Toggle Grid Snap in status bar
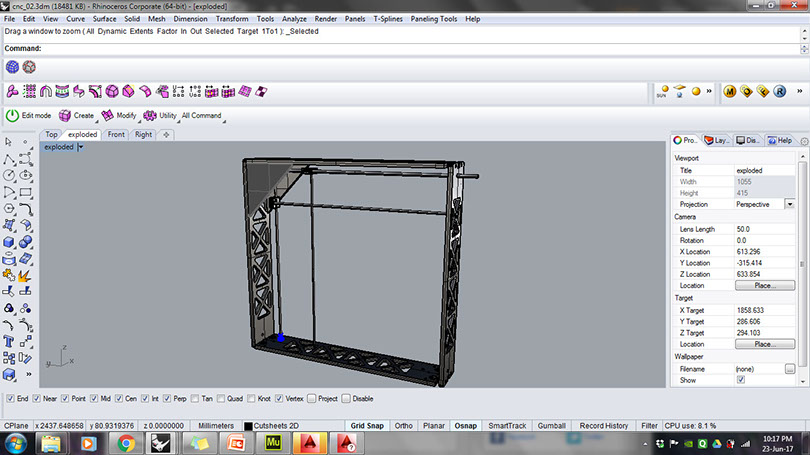 [367, 426]
